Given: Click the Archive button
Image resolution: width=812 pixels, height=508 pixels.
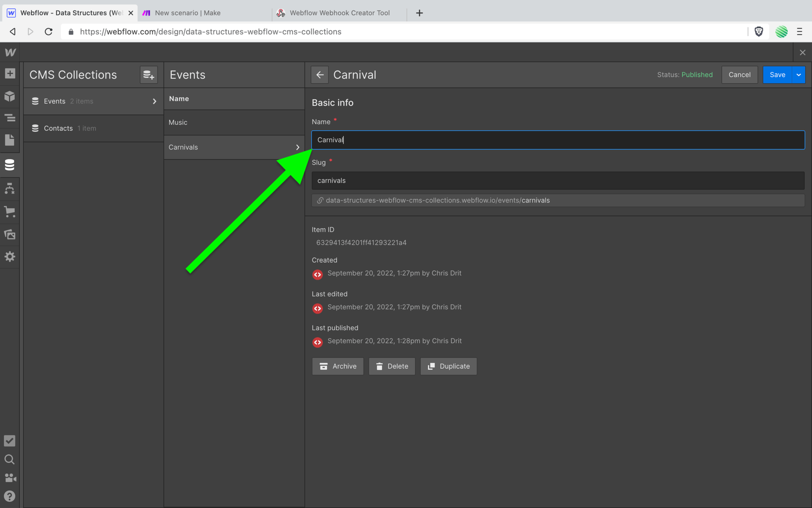Looking at the screenshot, I should [x=338, y=366].
